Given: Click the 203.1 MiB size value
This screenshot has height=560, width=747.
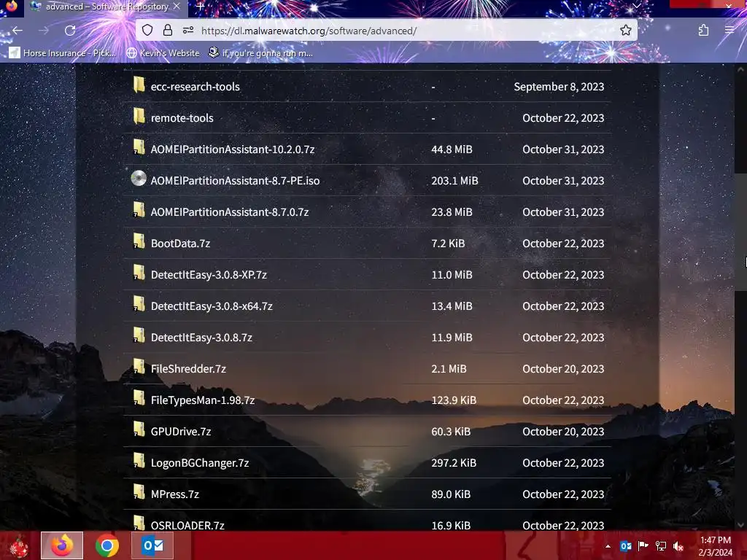Looking at the screenshot, I should click(454, 181).
